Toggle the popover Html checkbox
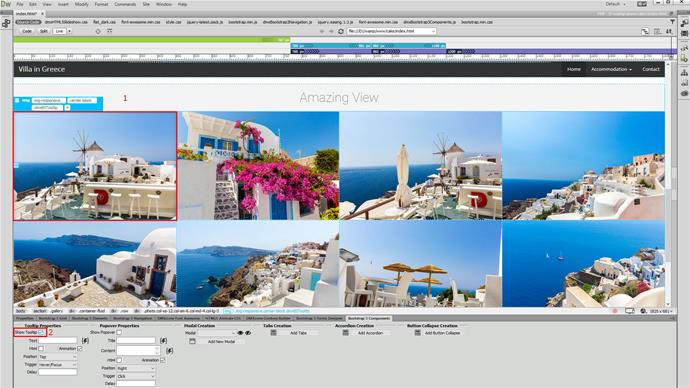This screenshot has width=690, height=388. click(x=119, y=360)
